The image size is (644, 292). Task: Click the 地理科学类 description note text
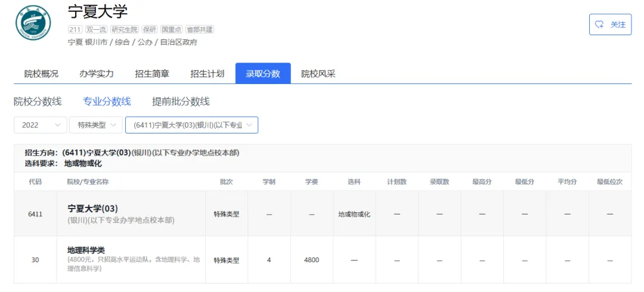coord(134,264)
